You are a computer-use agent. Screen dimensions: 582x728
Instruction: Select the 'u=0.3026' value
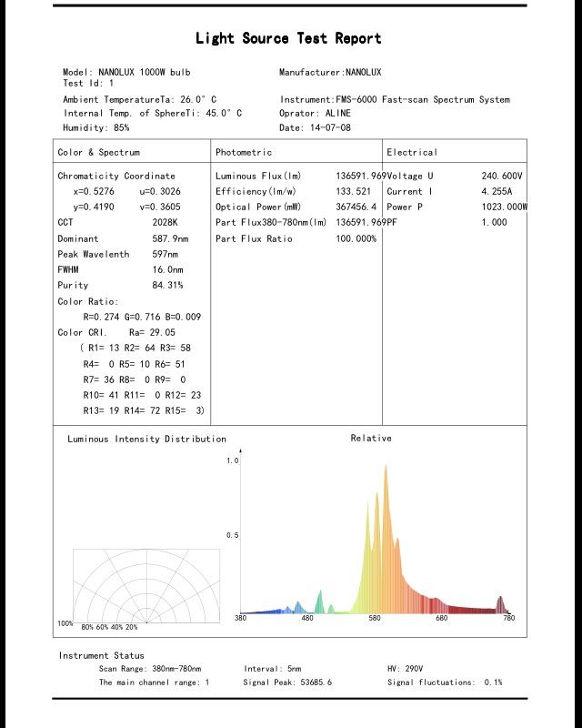point(160,191)
